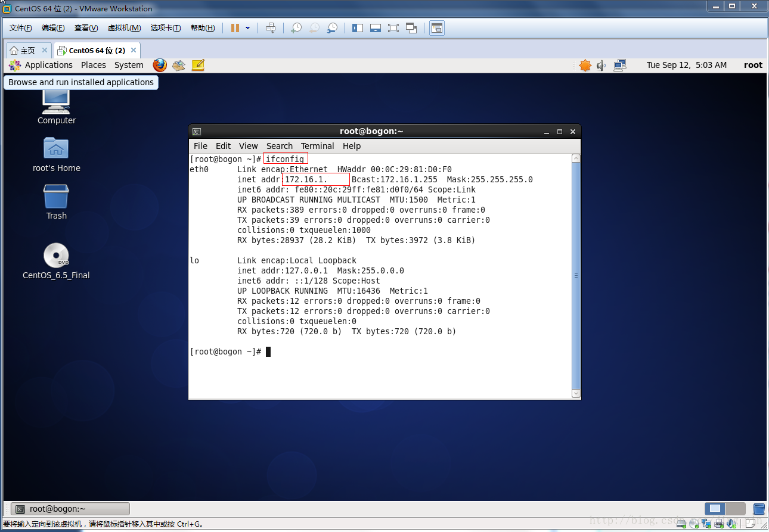Take a VM snapshot
Image resolution: width=769 pixels, height=532 pixels.
[x=296, y=28]
